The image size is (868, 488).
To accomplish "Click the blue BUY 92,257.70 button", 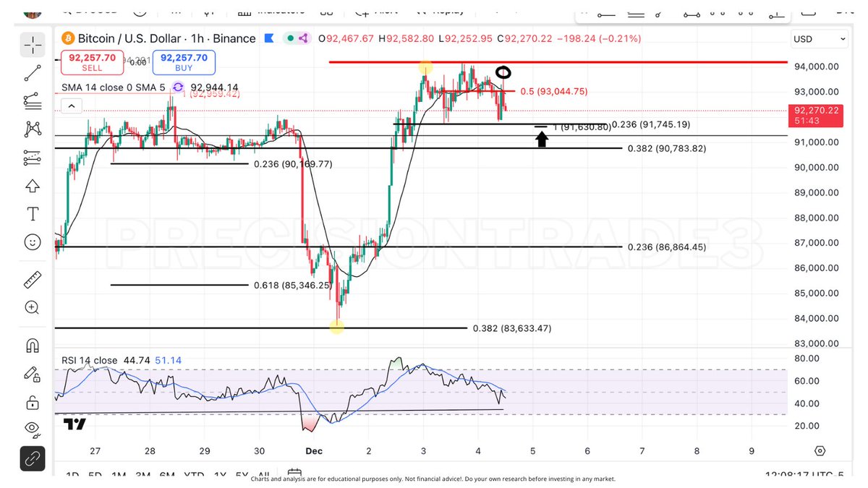I will coord(184,62).
